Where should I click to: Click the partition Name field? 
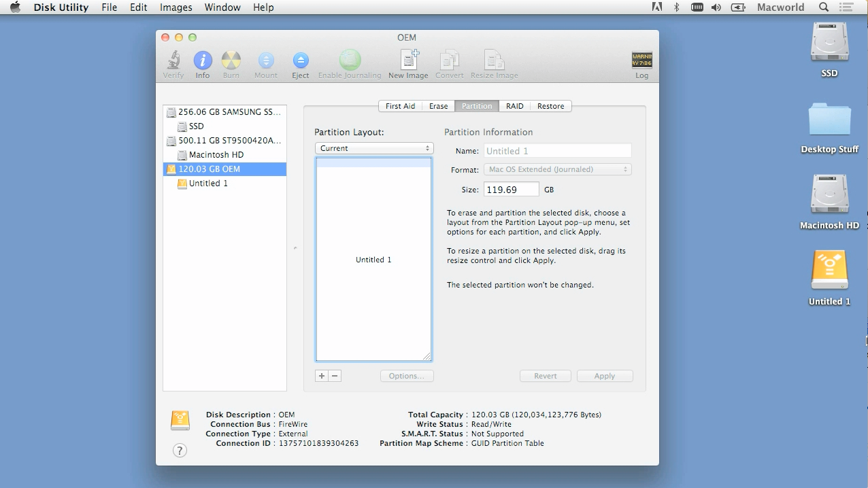(x=558, y=151)
